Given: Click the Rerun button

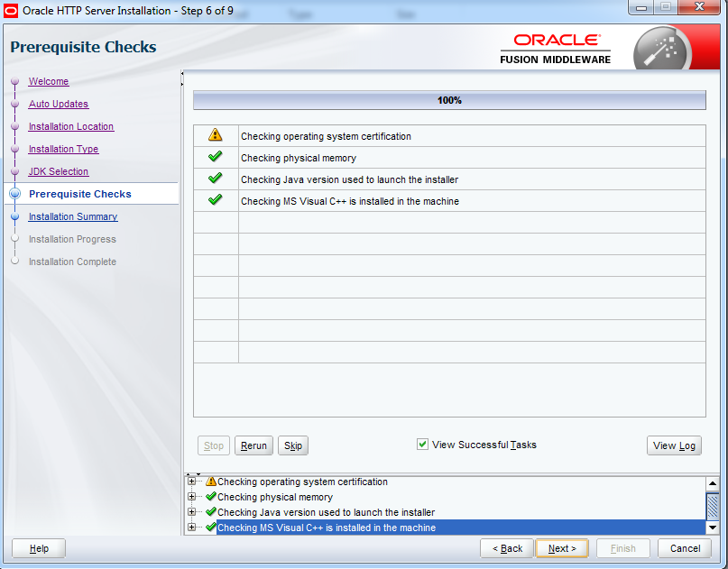Looking at the screenshot, I should (x=253, y=445).
